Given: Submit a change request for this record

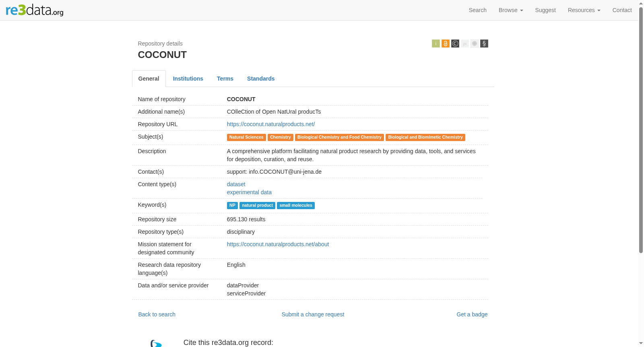Looking at the screenshot, I should tap(313, 314).
